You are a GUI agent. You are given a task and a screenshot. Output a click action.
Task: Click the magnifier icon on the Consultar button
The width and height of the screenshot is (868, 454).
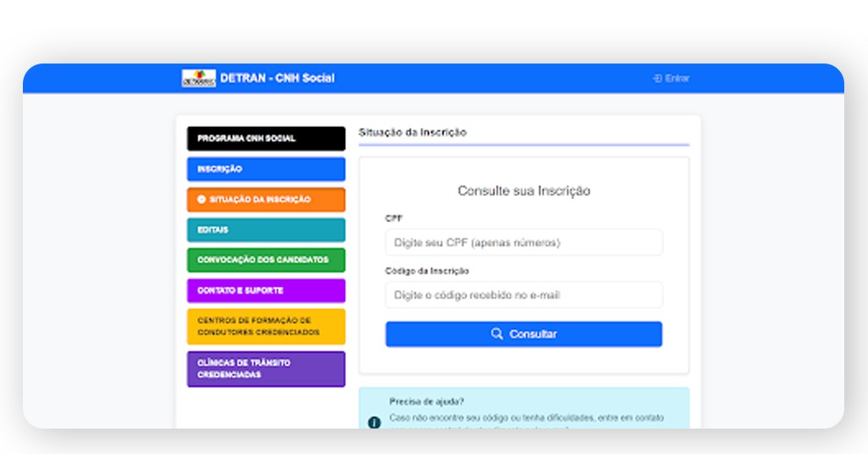[x=498, y=335]
